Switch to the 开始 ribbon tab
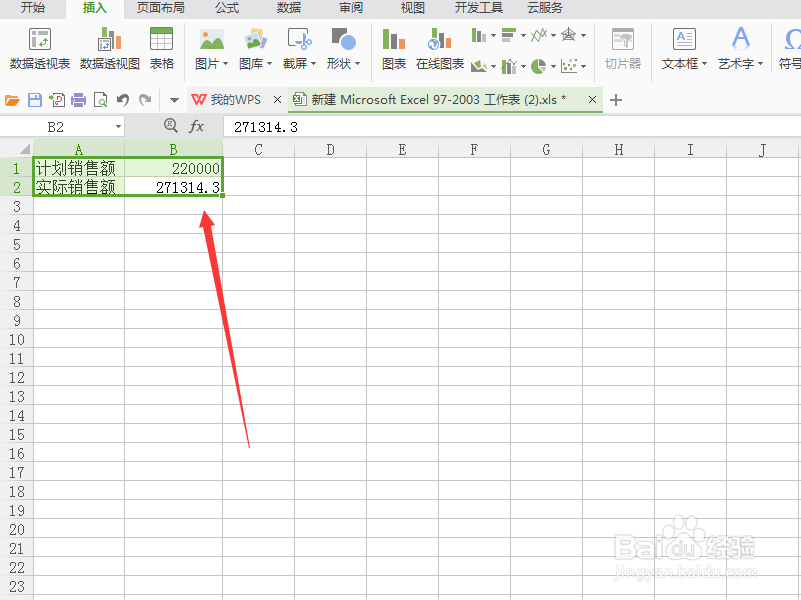Screen dimensions: 801x600 coord(33,8)
